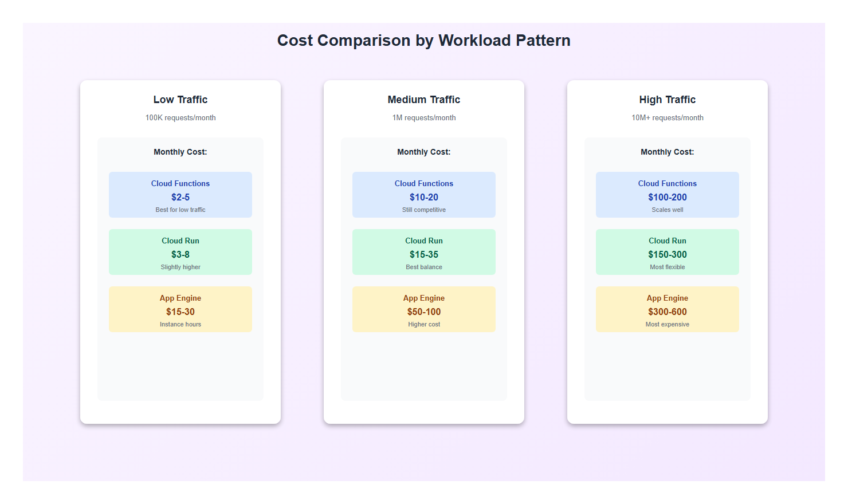848x504 pixels.
Task: Select the Low Traffic card title
Action: pos(180,100)
